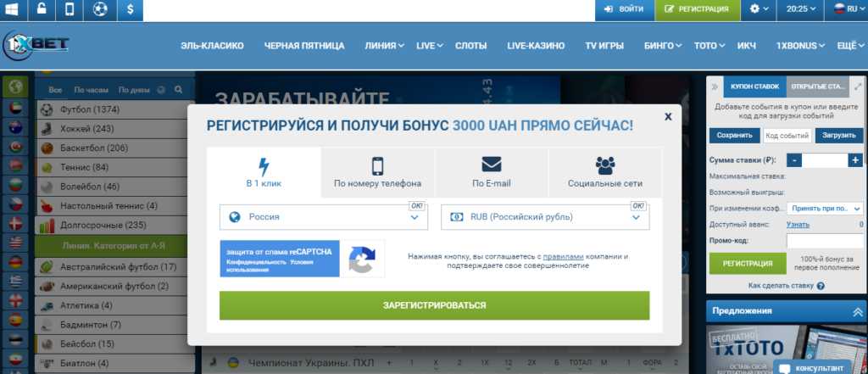Select the По дням filter

point(134,90)
